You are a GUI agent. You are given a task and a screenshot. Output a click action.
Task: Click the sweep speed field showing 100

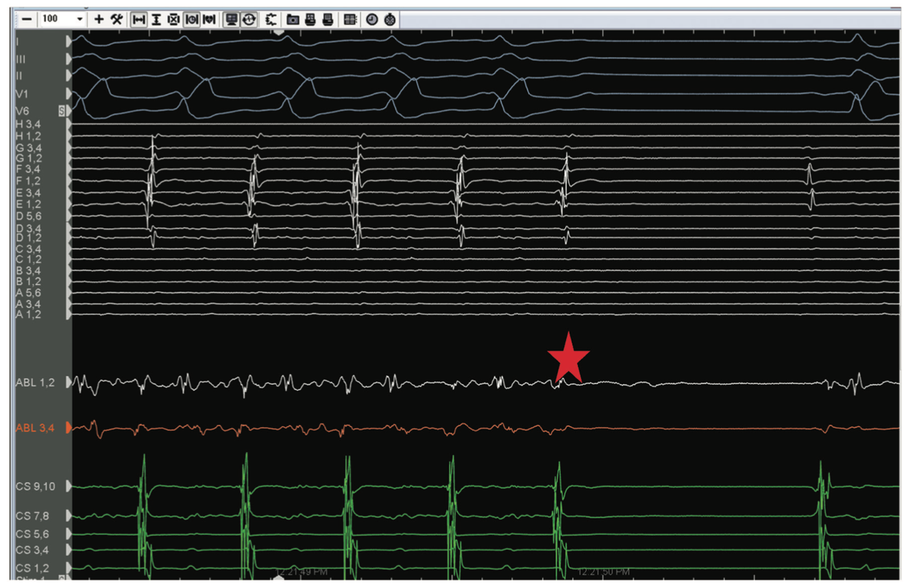click(55, 19)
